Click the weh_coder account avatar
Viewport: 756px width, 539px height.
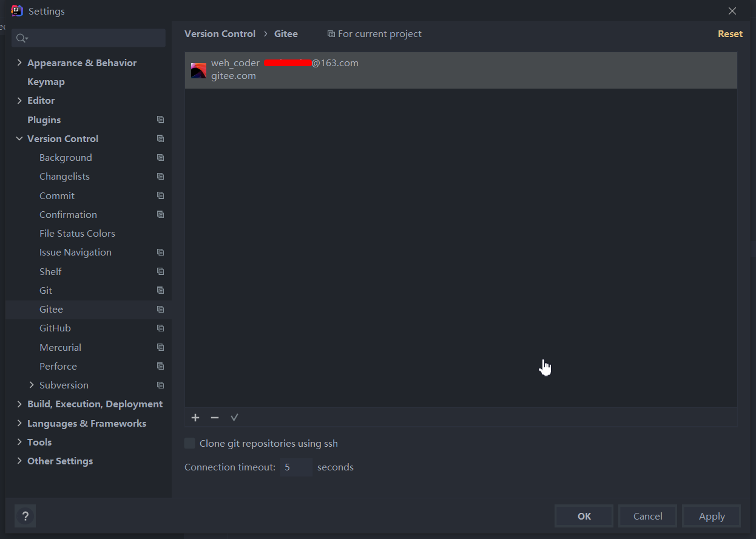tap(198, 71)
